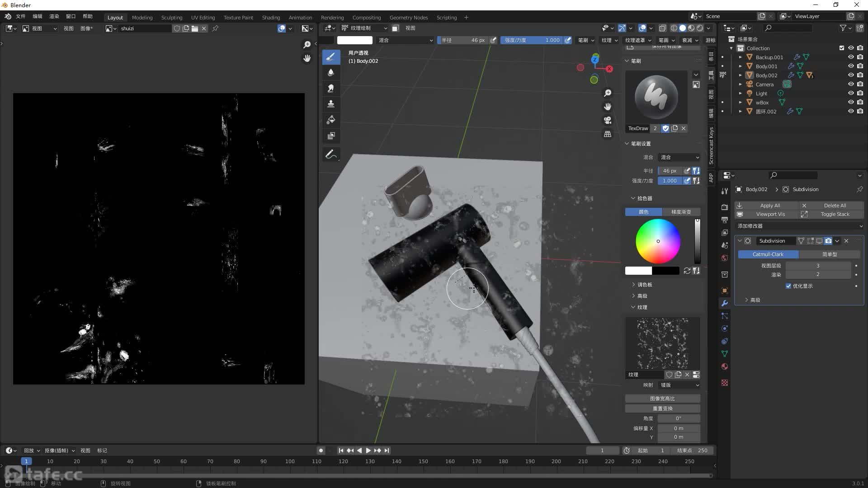
Task: Select the Smear tool
Action: pos(331,89)
